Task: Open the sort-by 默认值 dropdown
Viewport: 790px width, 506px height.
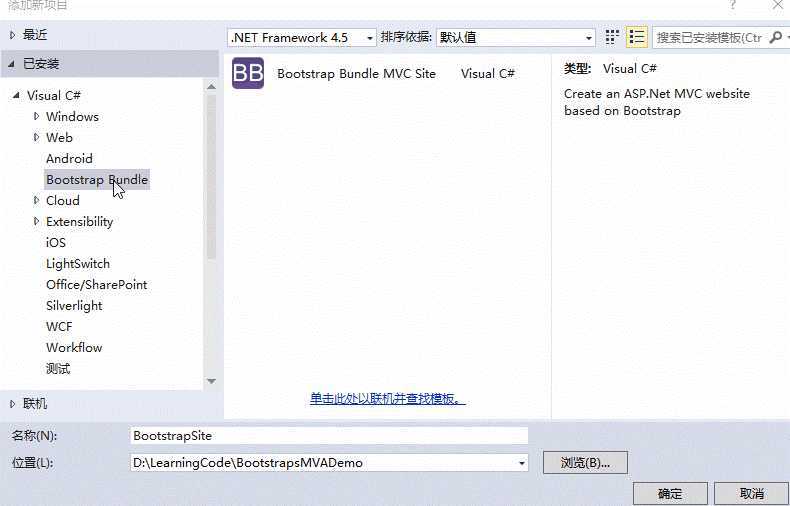Action: tap(515, 38)
